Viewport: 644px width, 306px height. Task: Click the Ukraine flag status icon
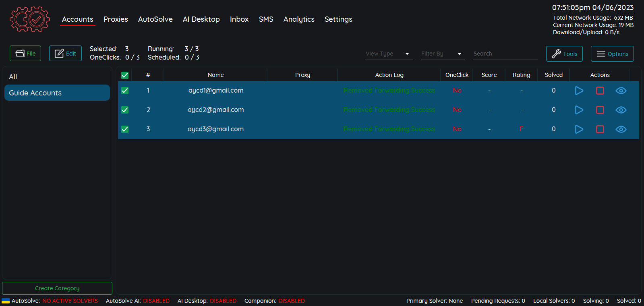6,301
